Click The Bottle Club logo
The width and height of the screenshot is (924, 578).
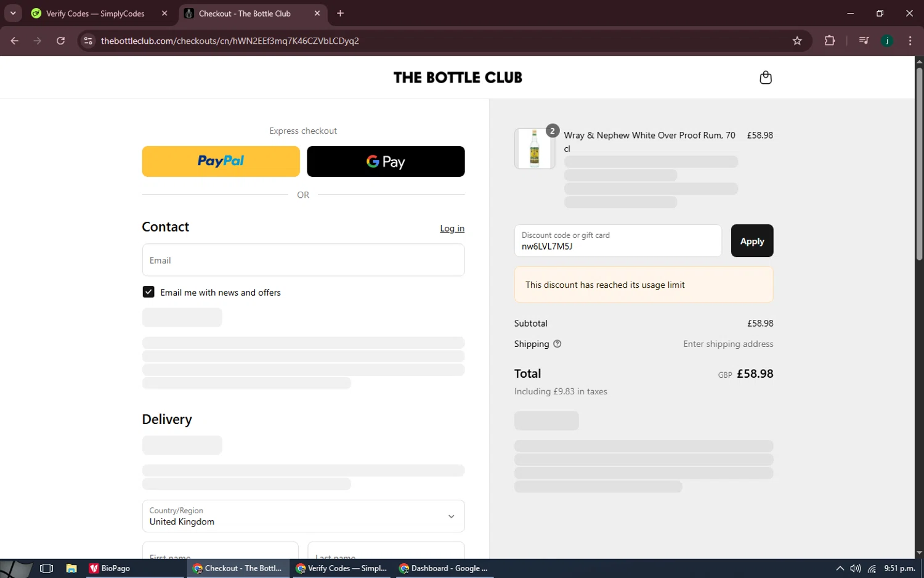pos(458,78)
